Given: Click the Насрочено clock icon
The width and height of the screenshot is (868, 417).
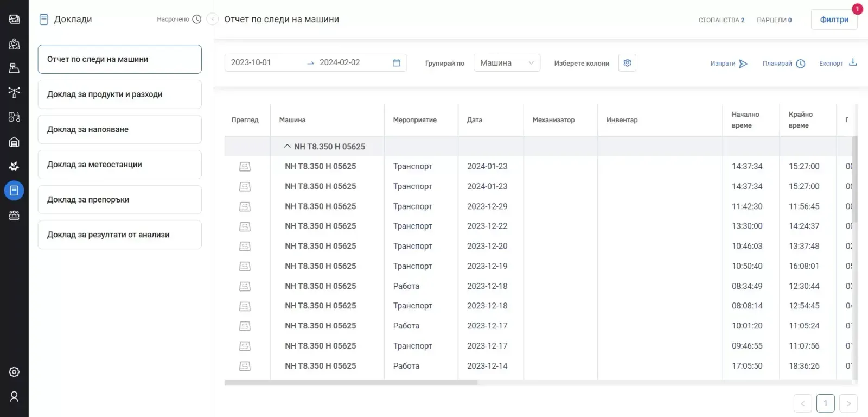Looking at the screenshot, I should click(197, 19).
